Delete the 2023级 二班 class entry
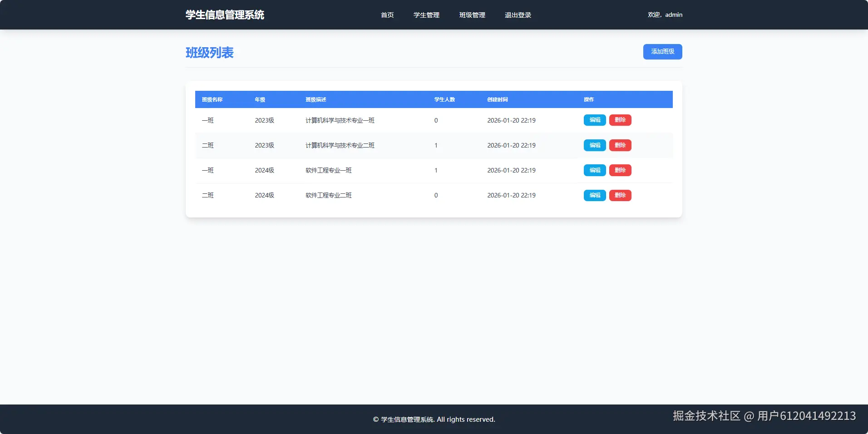The height and width of the screenshot is (434, 868). click(x=620, y=145)
